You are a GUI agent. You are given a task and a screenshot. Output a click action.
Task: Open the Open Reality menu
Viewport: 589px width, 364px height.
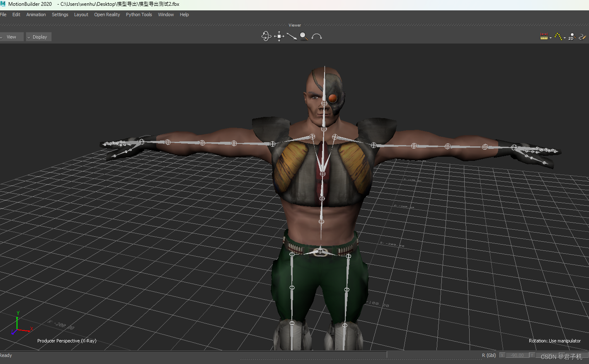click(x=107, y=14)
